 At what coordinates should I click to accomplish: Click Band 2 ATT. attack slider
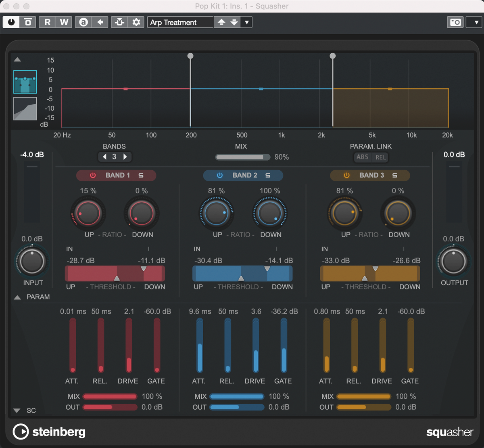coord(200,345)
